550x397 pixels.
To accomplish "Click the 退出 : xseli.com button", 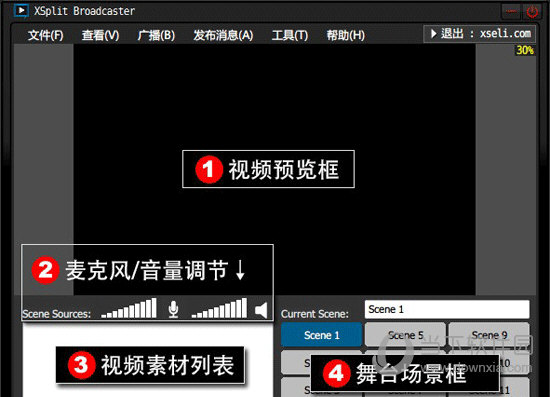I will click(479, 34).
